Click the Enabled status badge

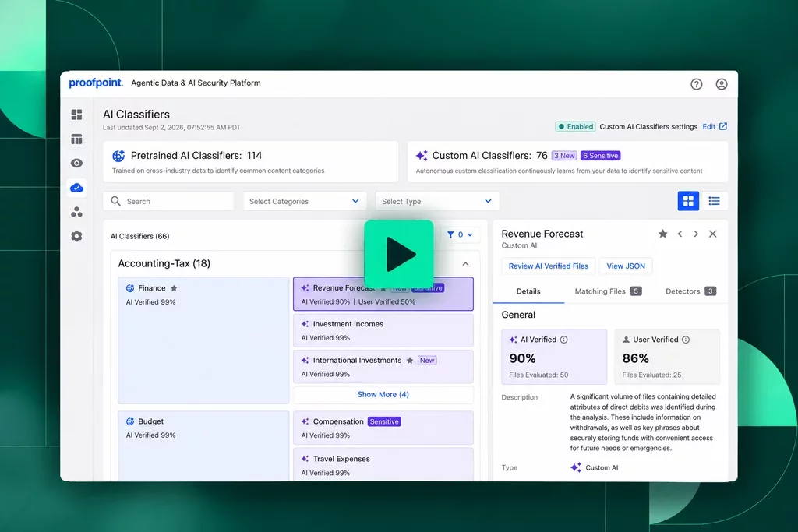point(575,127)
